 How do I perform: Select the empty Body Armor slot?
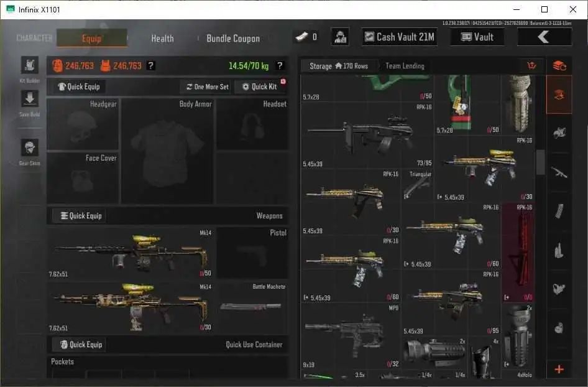coord(167,151)
